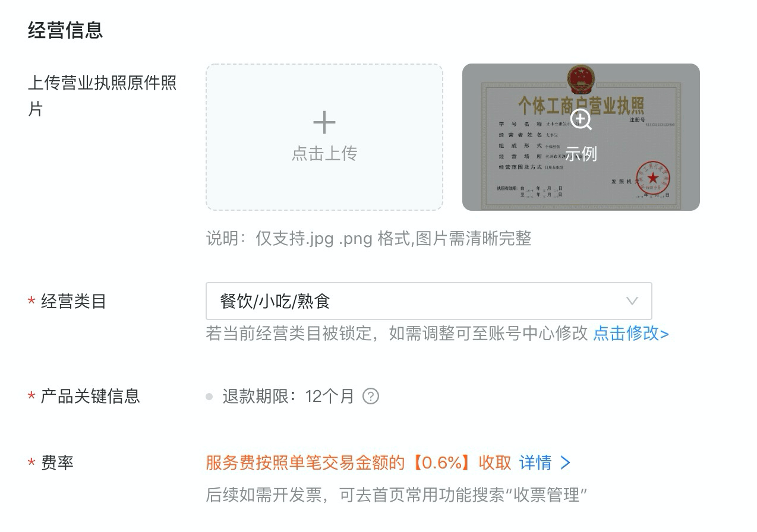Screen dimensions: 757x532
Task: Click the 点击修改 link
Action: (631, 333)
